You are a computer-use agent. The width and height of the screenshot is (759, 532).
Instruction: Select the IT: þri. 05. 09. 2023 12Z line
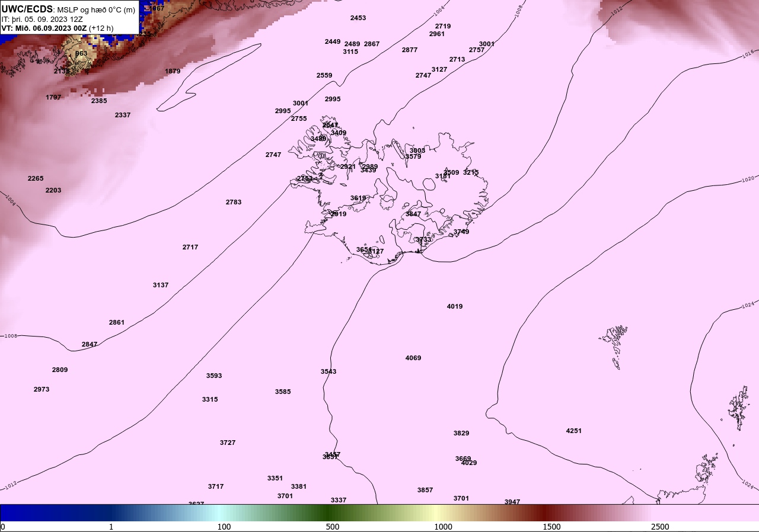click(x=42, y=19)
